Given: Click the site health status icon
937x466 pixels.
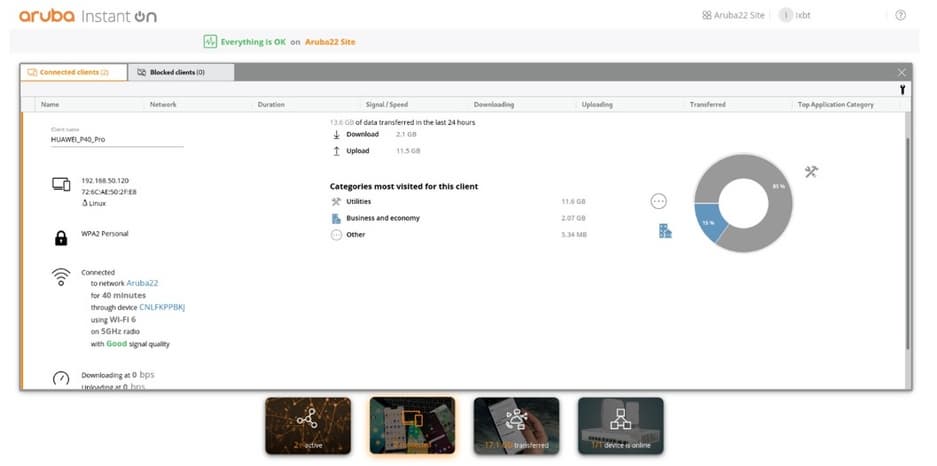Looking at the screenshot, I should pyautogui.click(x=210, y=42).
